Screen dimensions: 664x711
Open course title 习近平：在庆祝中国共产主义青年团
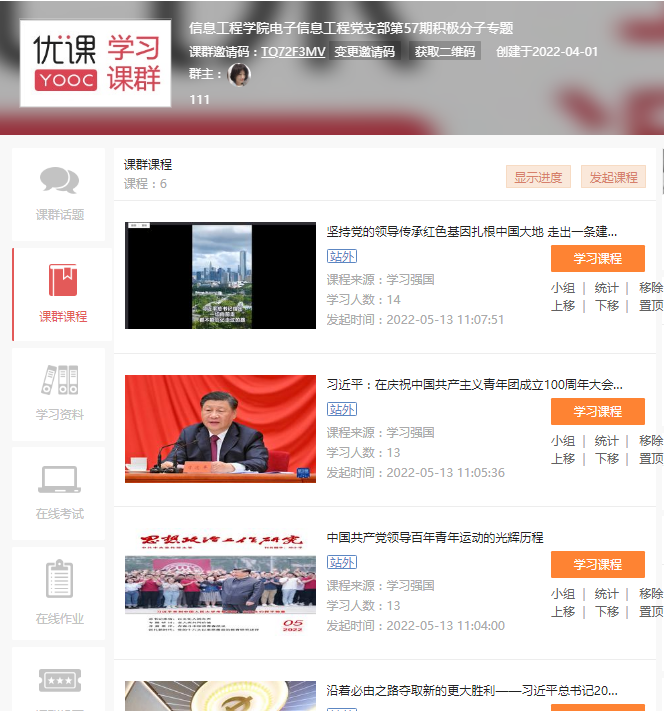tap(474, 385)
